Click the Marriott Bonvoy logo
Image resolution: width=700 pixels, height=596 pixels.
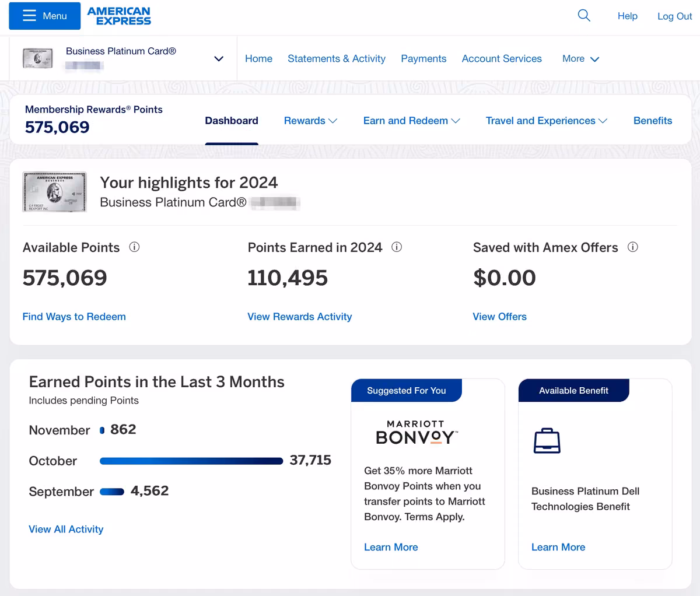tap(416, 433)
